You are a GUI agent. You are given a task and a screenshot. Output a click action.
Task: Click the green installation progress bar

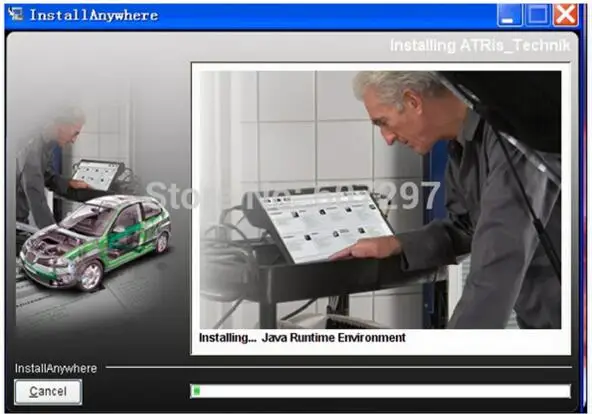(x=380, y=391)
